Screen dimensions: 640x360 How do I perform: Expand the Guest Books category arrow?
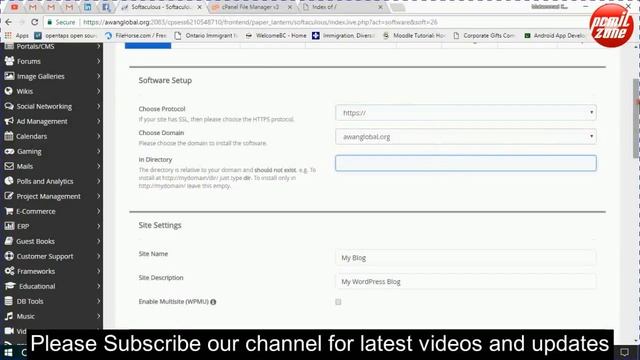pyautogui.click(x=98, y=241)
